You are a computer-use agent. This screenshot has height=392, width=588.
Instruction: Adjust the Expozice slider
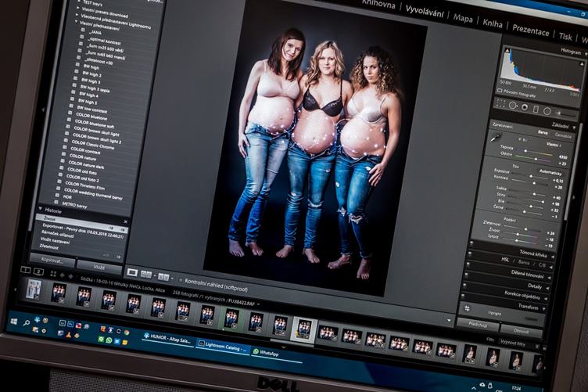(531, 176)
